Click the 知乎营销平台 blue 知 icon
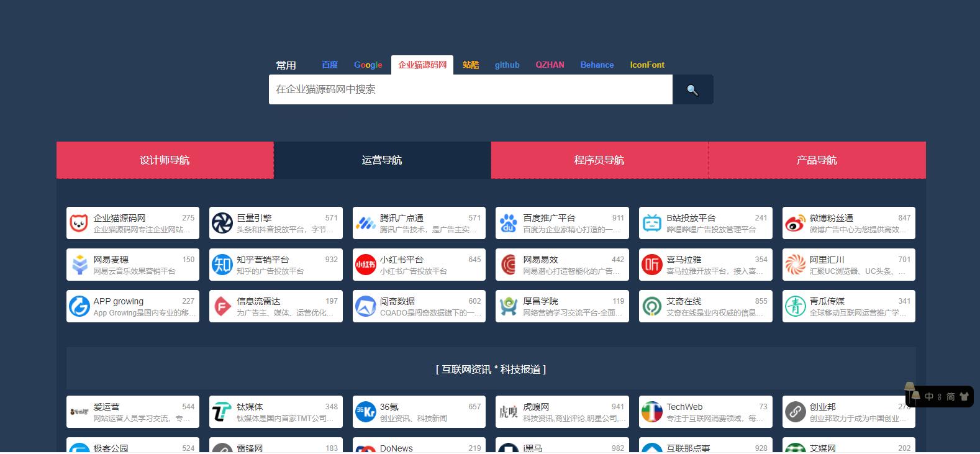Screen dimensions: 980x454 coord(222,265)
